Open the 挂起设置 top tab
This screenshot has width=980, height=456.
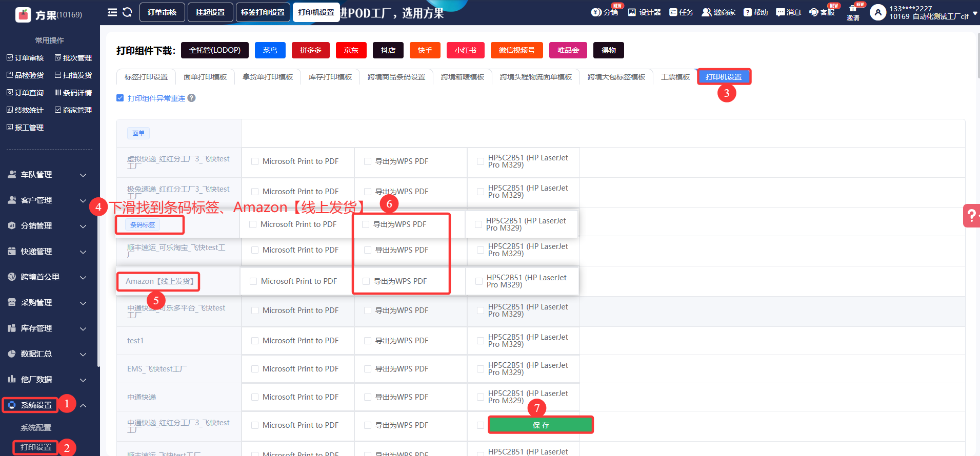[x=210, y=12]
